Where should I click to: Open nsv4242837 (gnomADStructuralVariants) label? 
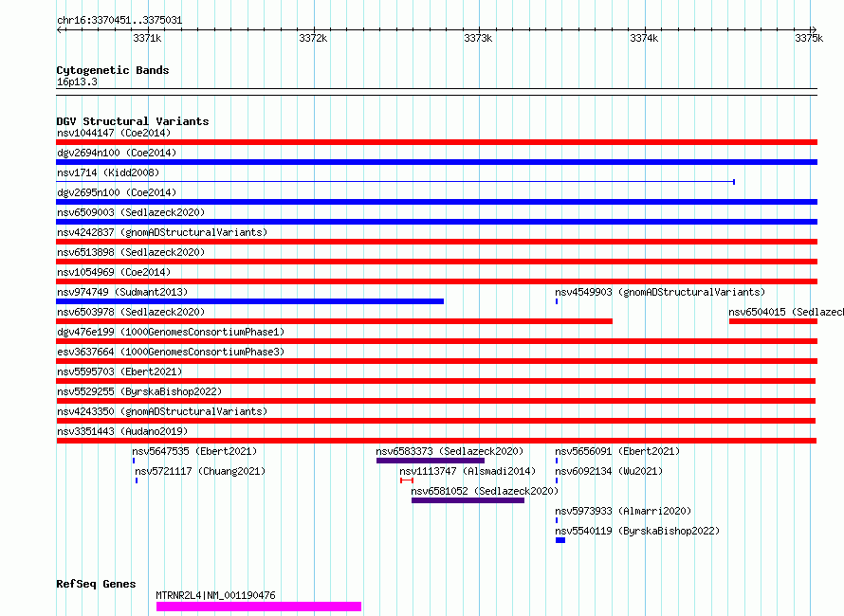coord(162,232)
